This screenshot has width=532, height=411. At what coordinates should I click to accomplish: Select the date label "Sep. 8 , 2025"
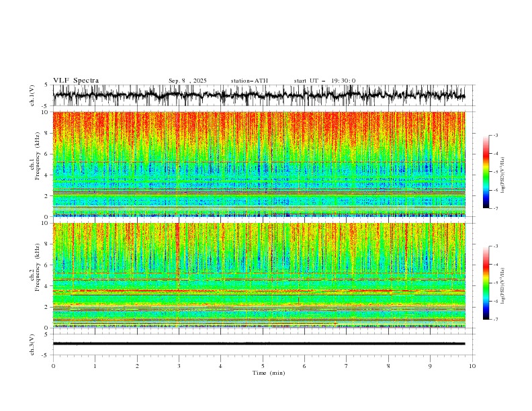pos(187,81)
